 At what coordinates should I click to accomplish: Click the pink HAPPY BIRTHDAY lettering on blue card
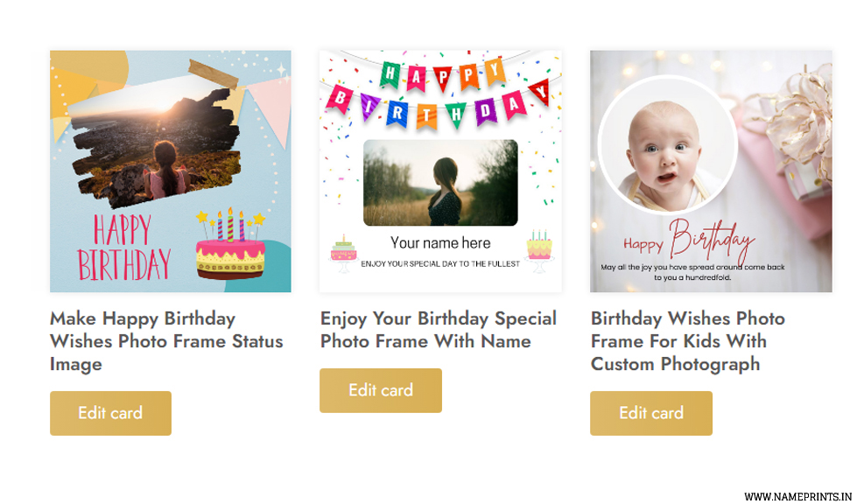124,248
